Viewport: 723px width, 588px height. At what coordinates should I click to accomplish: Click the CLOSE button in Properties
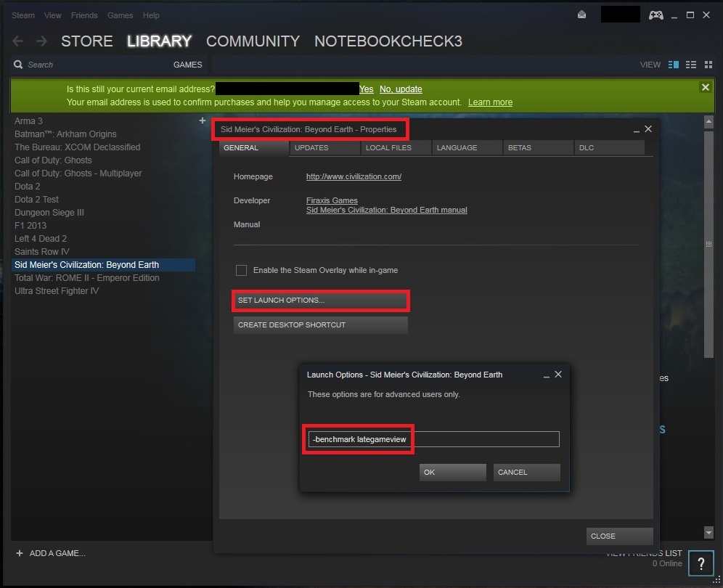pos(619,536)
